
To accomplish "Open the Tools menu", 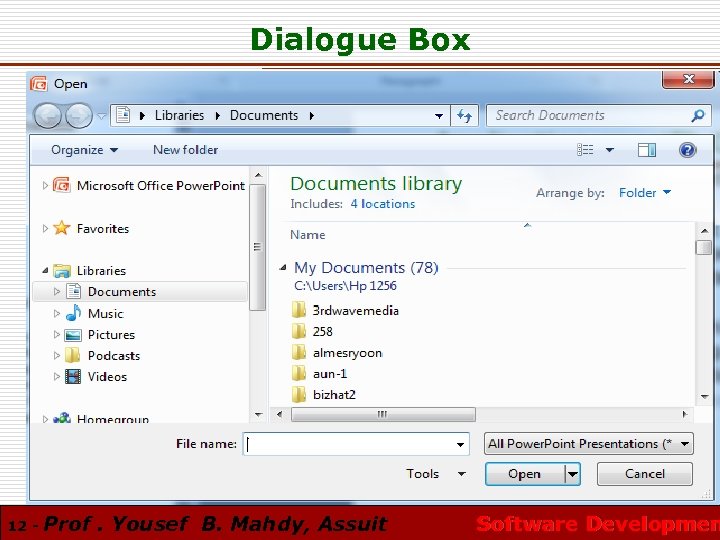I will pyautogui.click(x=435, y=473).
